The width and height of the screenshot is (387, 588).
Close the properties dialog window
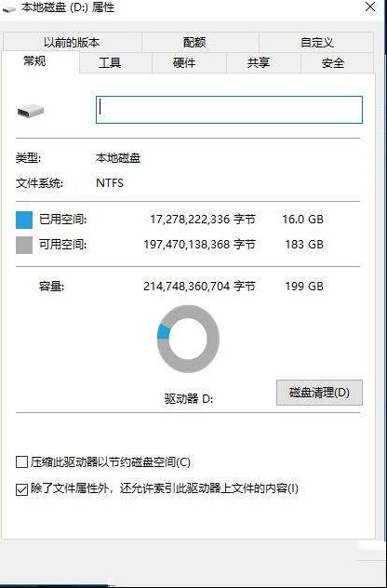coord(370,7)
